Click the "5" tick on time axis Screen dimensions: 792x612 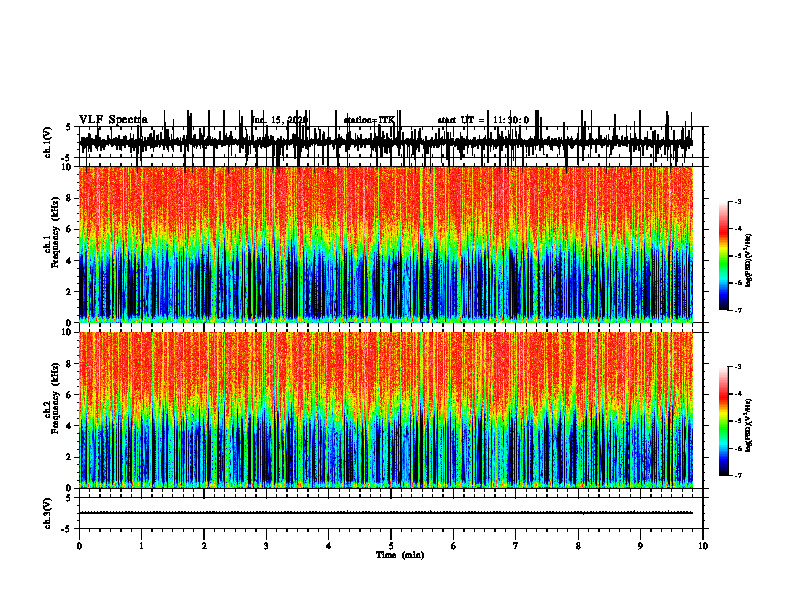[x=391, y=546]
